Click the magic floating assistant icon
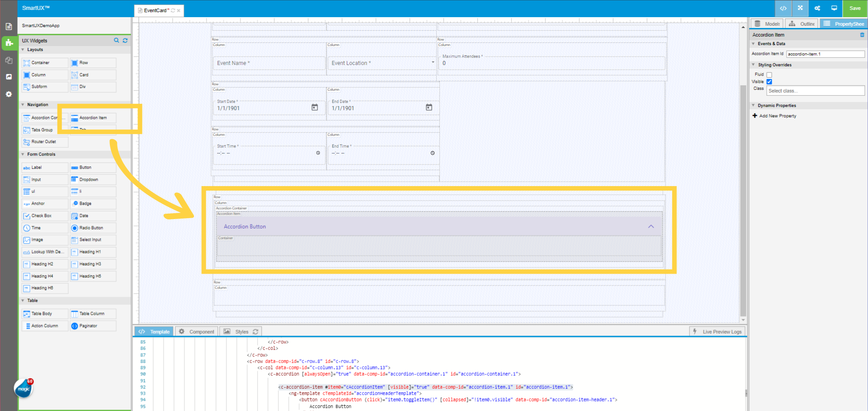This screenshot has height=411, width=868. point(23,388)
